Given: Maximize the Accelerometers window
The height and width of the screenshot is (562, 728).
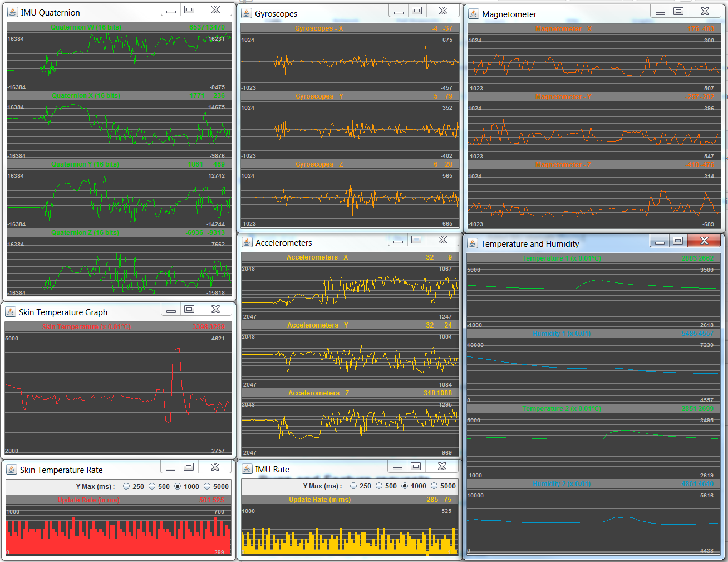Looking at the screenshot, I should pyautogui.click(x=416, y=240).
